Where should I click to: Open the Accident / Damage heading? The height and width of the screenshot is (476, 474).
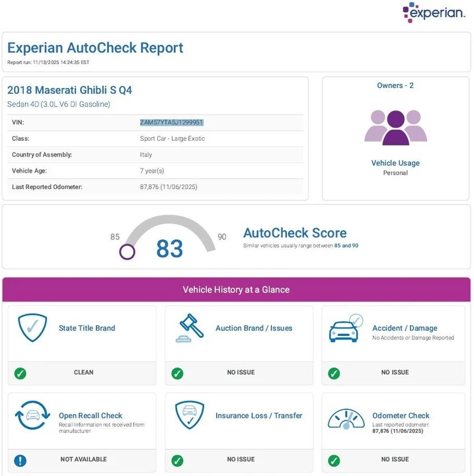(x=405, y=328)
